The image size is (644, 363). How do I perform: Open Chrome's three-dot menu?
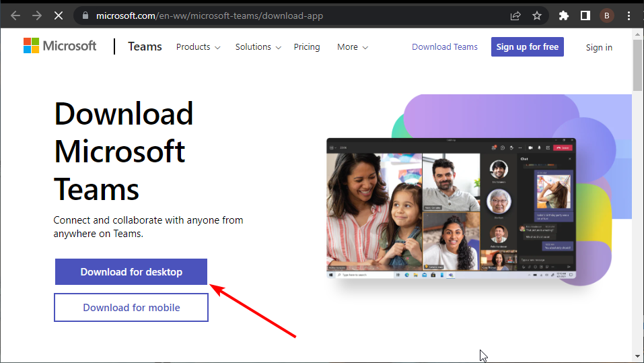coord(629,15)
